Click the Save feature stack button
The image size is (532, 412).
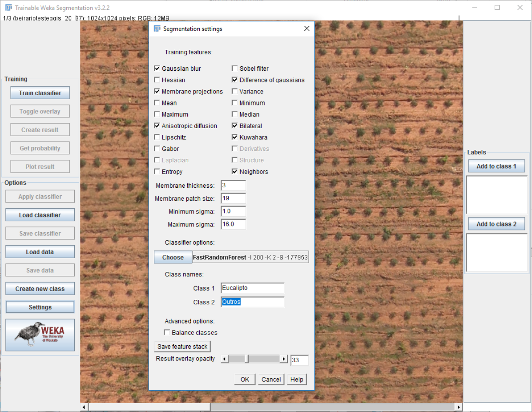coord(182,347)
